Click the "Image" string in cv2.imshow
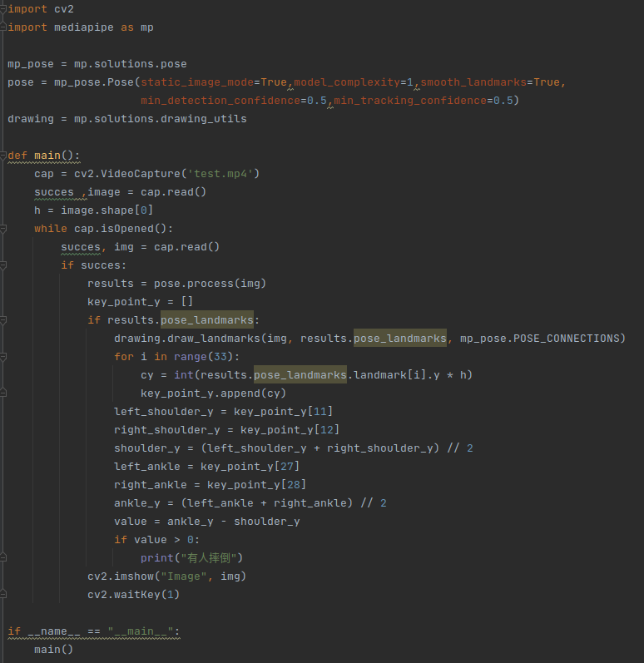This screenshot has height=663, width=644. (184, 576)
